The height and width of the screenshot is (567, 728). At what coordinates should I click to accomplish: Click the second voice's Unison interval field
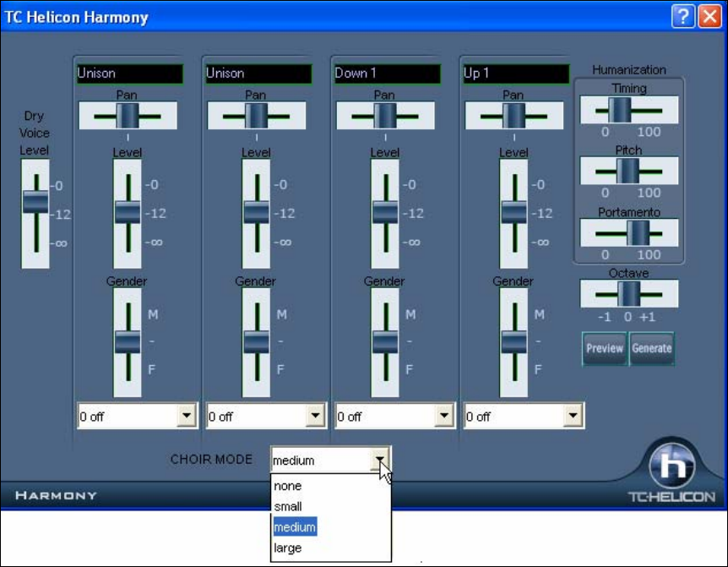[x=258, y=74]
